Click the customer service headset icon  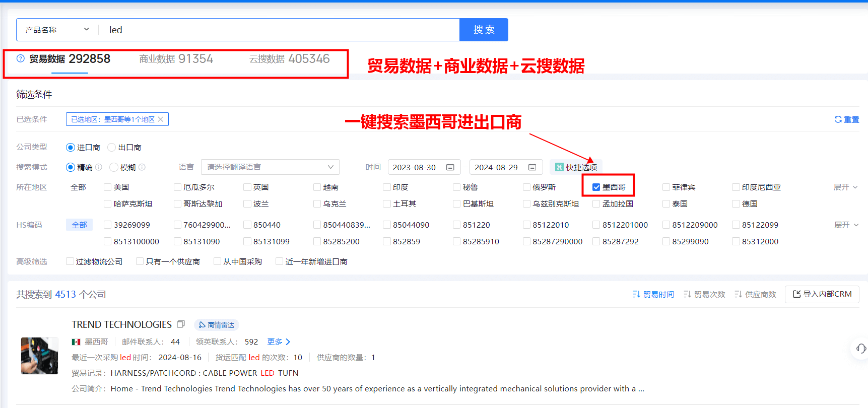click(x=860, y=349)
